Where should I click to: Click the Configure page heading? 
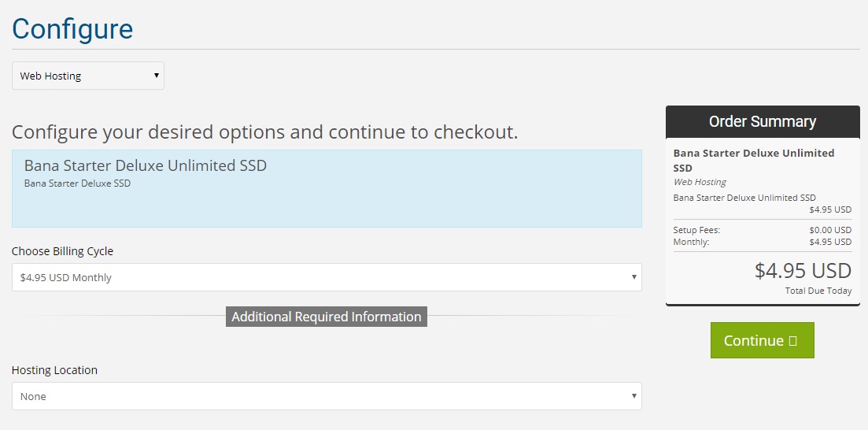pyautogui.click(x=72, y=29)
